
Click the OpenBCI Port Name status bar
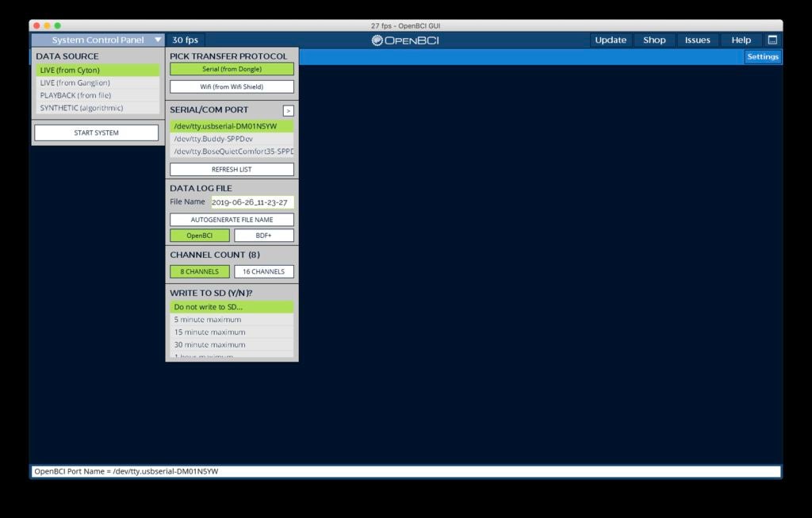[x=406, y=471]
